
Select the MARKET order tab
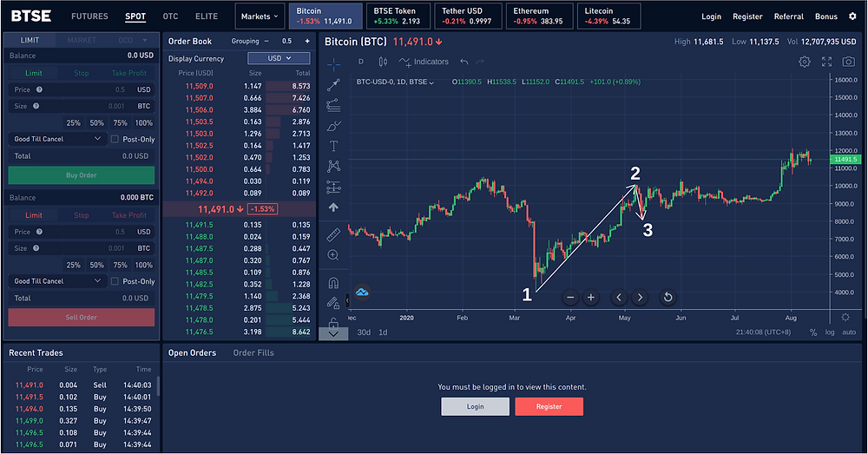[x=82, y=40]
